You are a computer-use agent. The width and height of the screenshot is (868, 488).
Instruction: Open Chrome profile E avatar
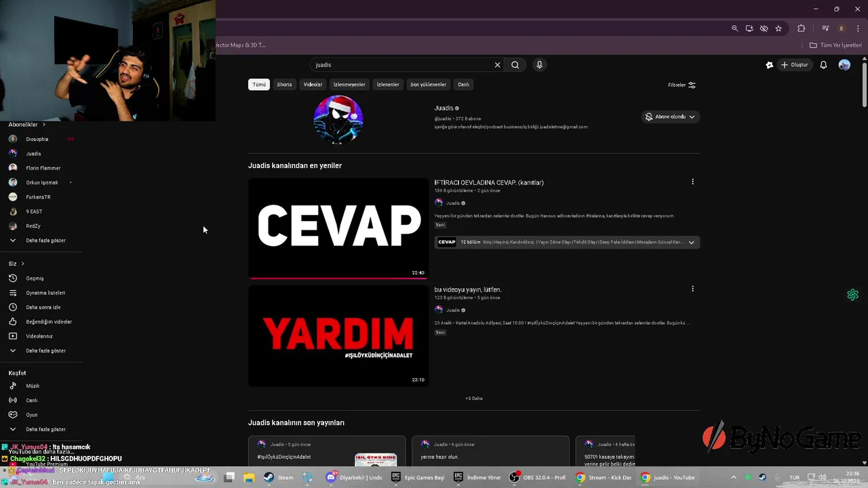(x=842, y=28)
